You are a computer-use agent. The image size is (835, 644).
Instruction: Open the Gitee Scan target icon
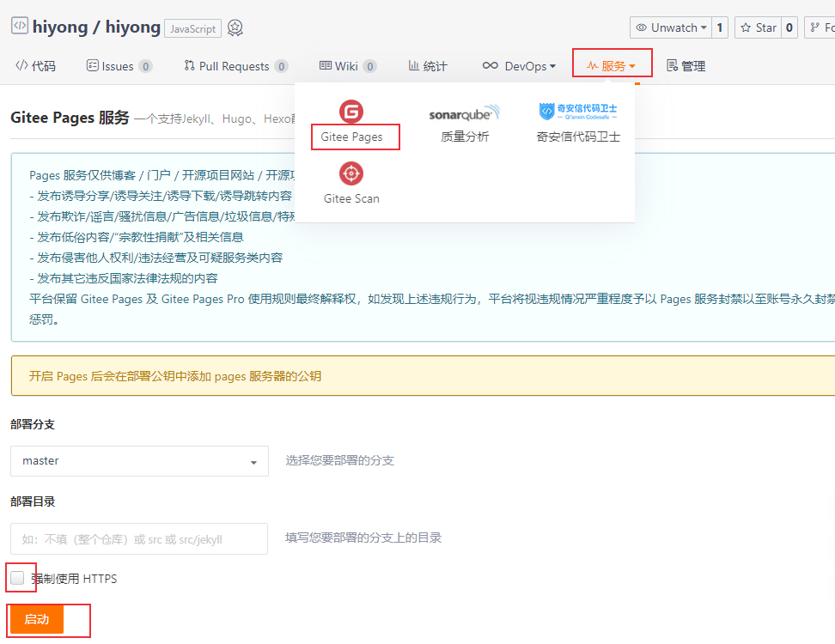tap(351, 173)
